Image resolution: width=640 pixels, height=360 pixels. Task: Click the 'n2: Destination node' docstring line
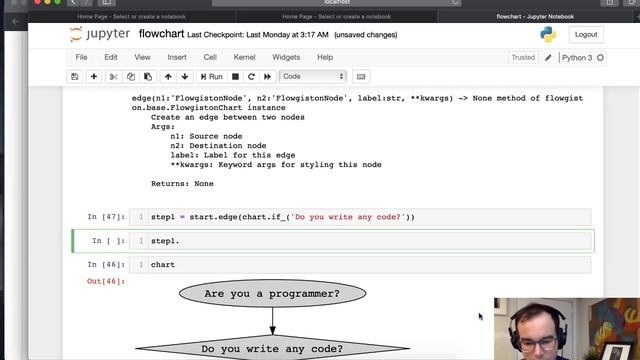(218, 146)
